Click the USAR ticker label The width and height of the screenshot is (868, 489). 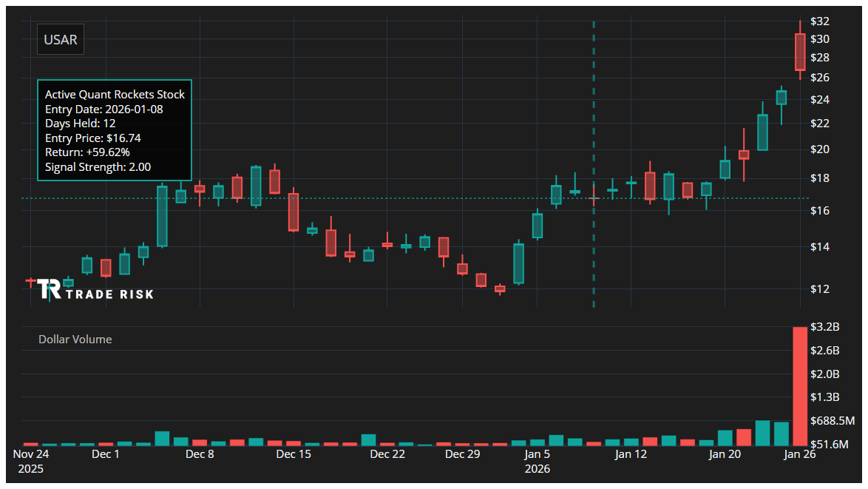(x=61, y=39)
